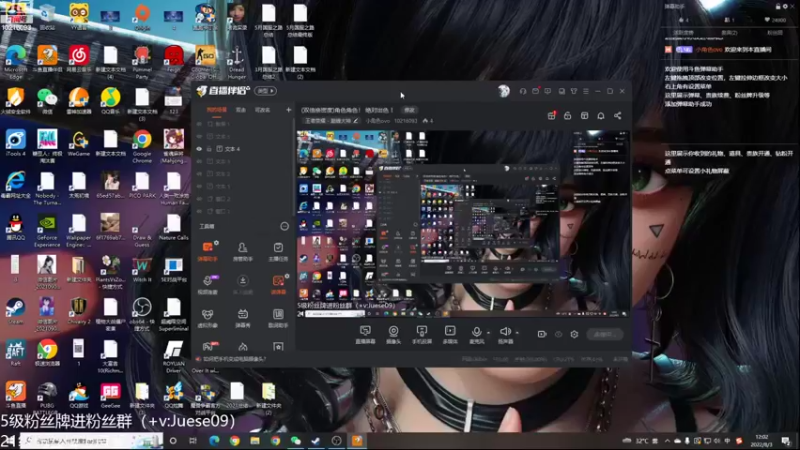The width and height of the screenshot is (800, 450).
Task: Switch to the third scene tab
Action: point(262,110)
